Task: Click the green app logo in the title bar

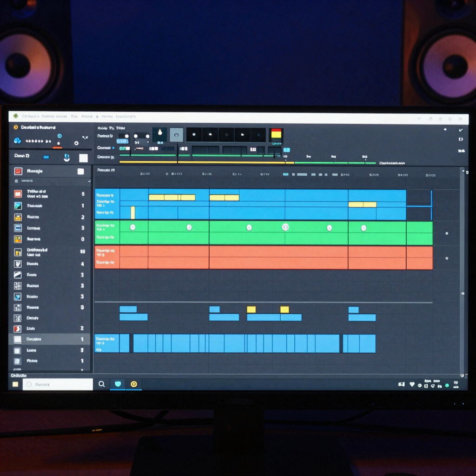Action: tap(16, 116)
